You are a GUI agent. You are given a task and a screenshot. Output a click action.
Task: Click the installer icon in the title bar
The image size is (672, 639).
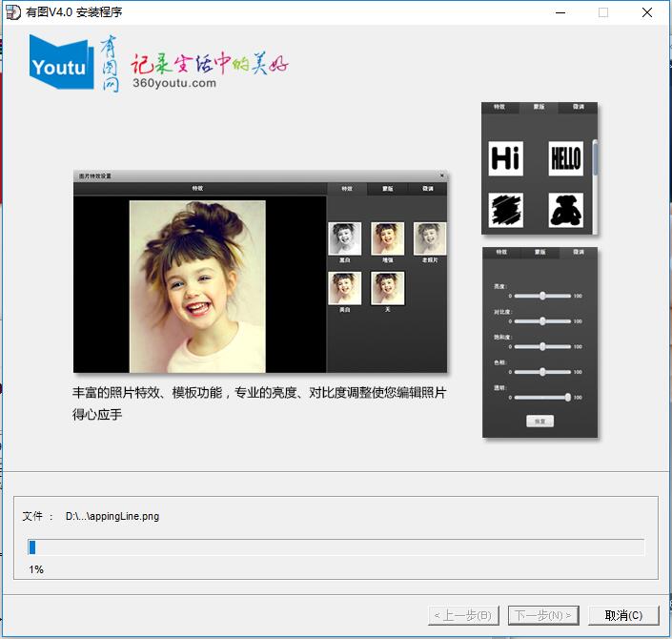pos(12,12)
